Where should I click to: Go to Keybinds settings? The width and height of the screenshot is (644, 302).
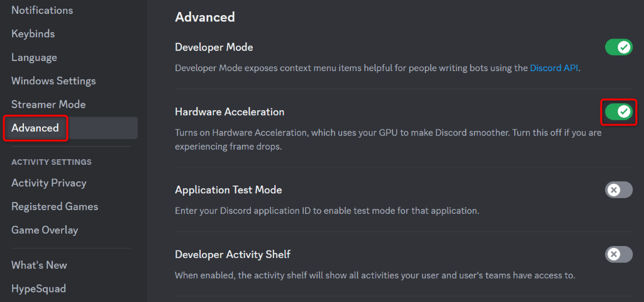(x=33, y=34)
